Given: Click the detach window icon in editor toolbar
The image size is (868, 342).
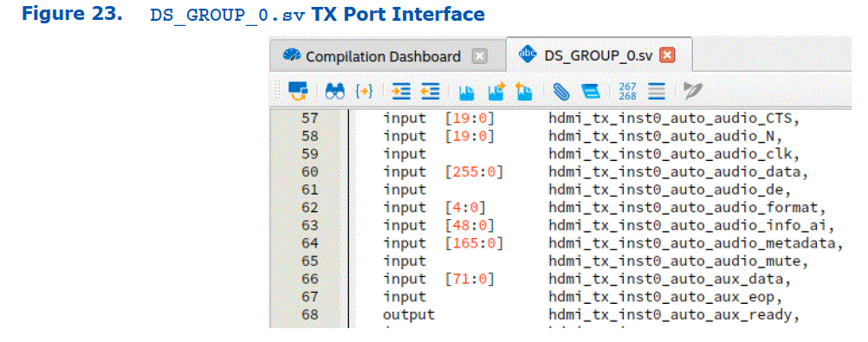Looking at the screenshot, I should click(x=298, y=91).
